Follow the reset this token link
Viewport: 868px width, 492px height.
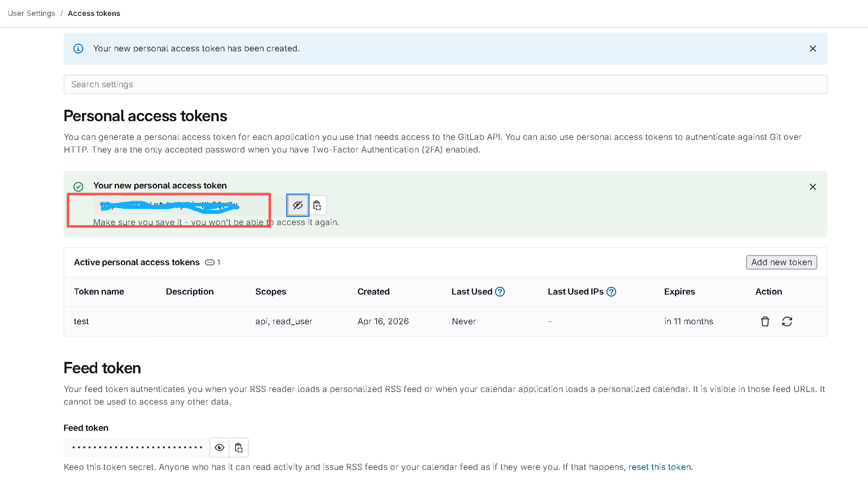click(659, 467)
